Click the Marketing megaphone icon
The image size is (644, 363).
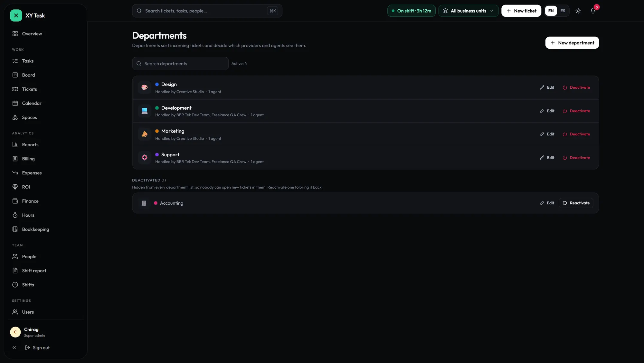[145, 134]
